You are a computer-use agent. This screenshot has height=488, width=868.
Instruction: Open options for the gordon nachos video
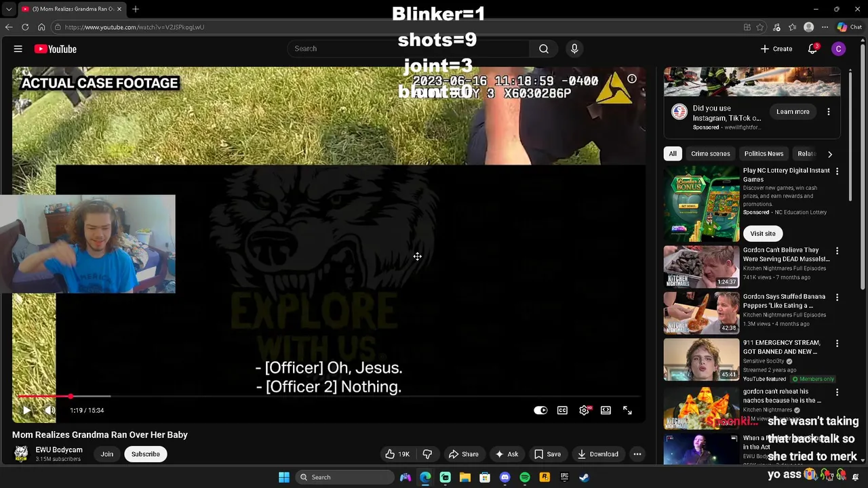coord(837,392)
